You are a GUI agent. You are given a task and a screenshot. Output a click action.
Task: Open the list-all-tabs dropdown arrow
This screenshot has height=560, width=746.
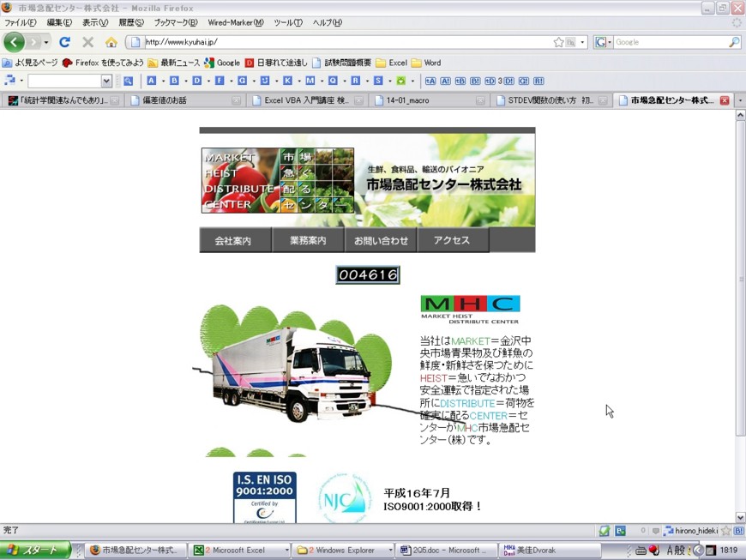[740, 100]
